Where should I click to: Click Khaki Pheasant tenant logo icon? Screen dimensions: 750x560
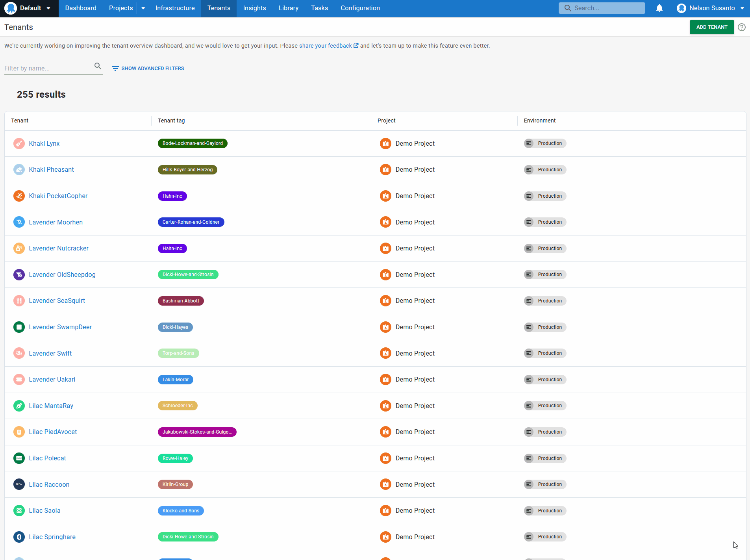(x=19, y=170)
